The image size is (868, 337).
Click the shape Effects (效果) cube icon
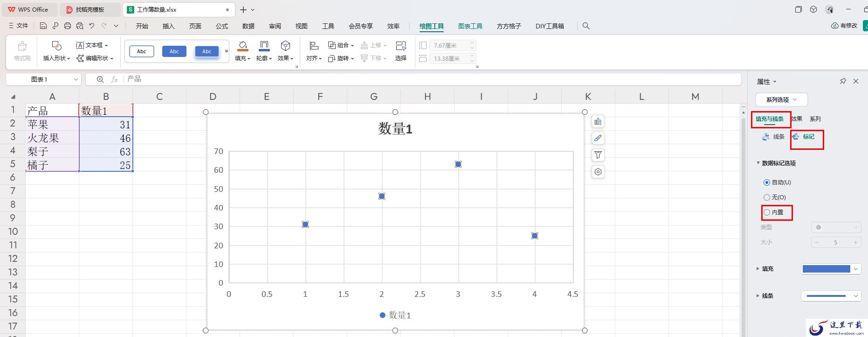pos(285,46)
